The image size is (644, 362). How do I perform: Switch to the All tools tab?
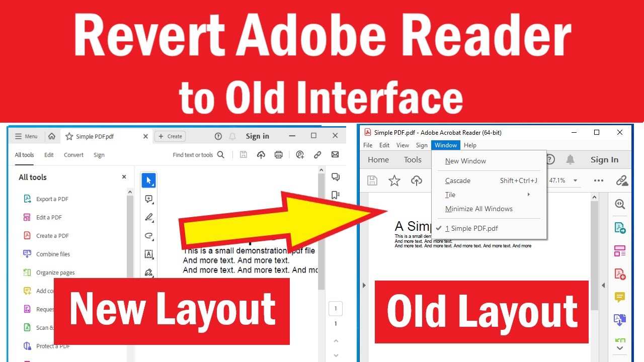pos(24,155)
